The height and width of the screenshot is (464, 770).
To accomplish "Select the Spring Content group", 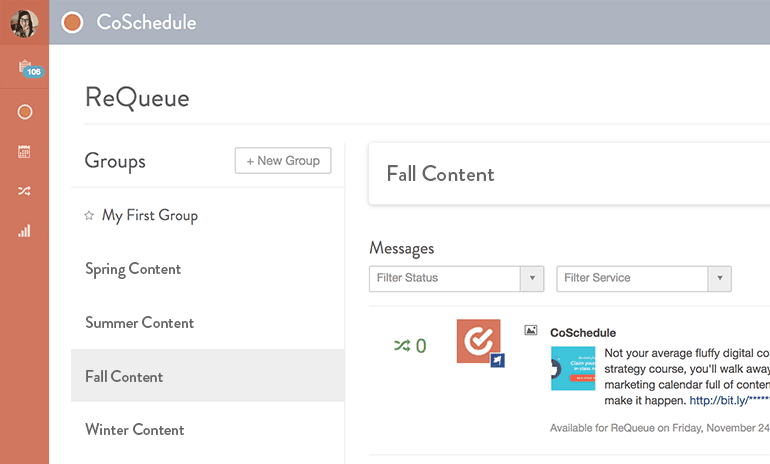I will pos(208,269).
